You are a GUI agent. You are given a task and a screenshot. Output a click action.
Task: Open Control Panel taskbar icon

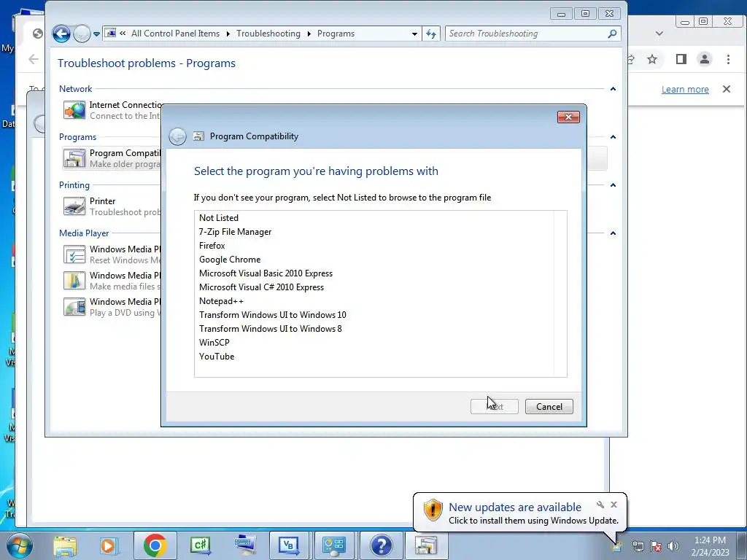click(x=334, y=545)
